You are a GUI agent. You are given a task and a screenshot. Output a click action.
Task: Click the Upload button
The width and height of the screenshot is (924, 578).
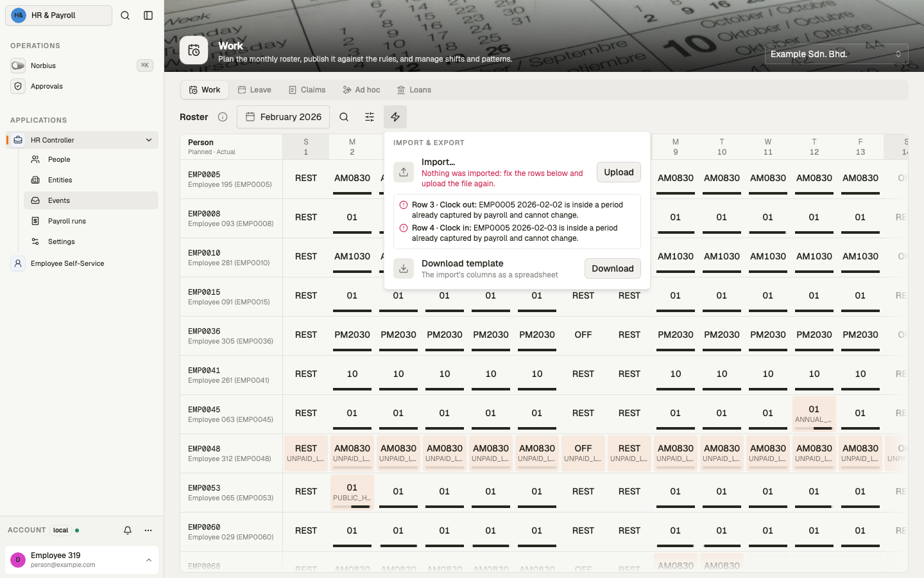(x=619, y=172)
